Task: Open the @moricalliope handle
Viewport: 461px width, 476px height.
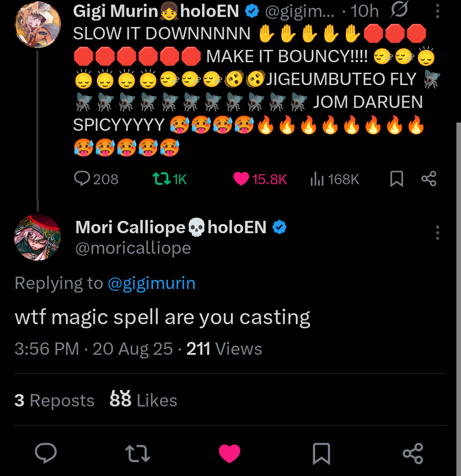Action: [x=133, y=248]
